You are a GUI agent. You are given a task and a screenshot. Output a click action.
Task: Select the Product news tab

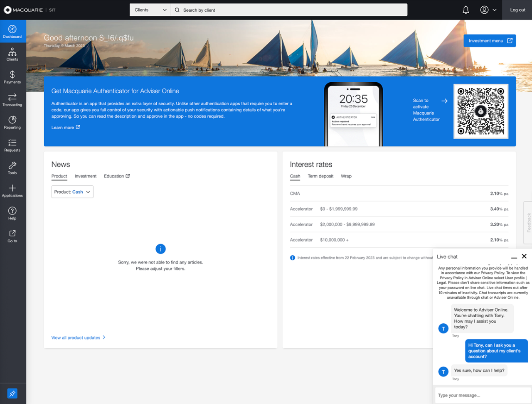(59, 176)
